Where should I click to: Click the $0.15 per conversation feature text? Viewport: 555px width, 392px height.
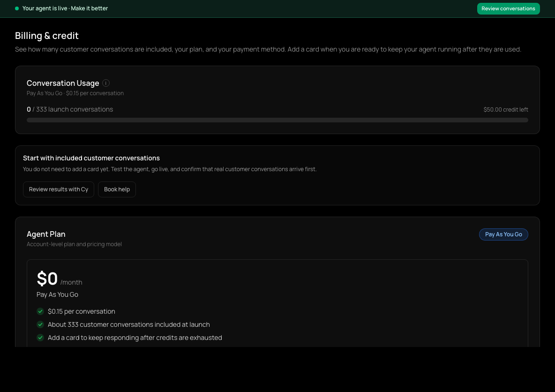pyautogui.click(x=82, y=311)
